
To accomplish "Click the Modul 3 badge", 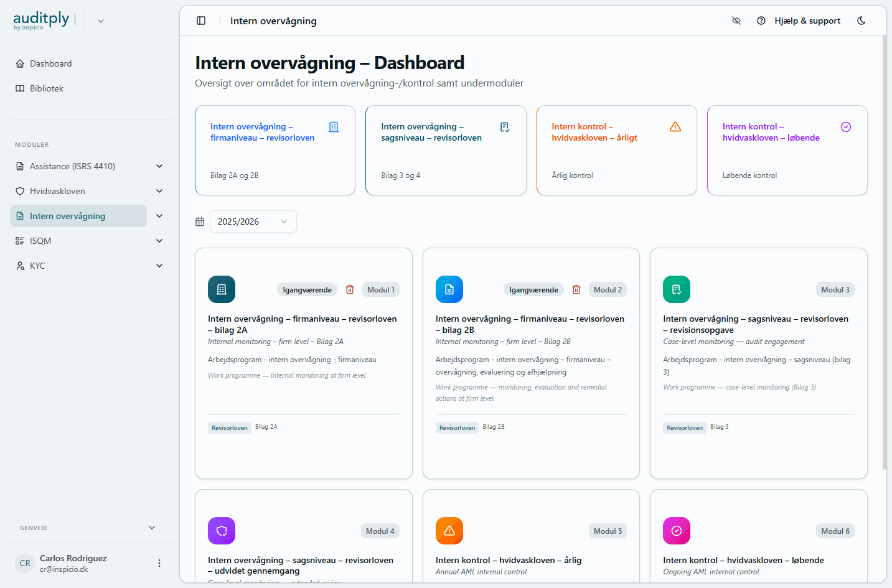I will pos(835,290).
